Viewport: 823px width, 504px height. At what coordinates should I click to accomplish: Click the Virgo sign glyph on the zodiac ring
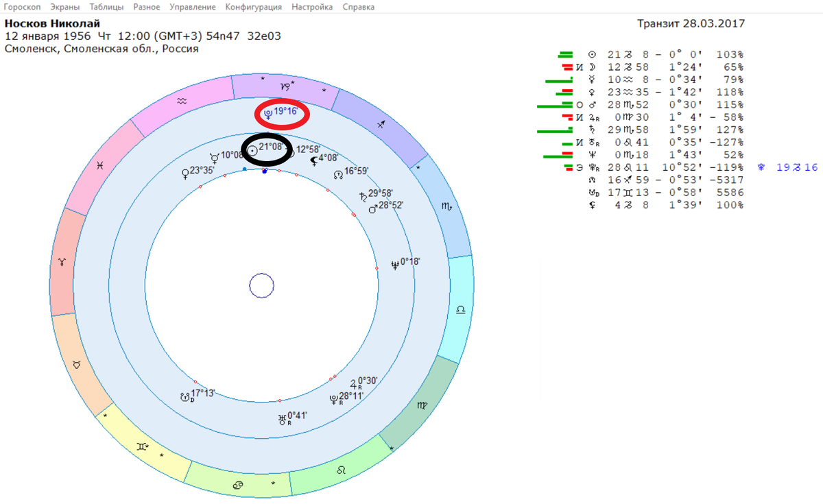pyautogui.click(x=421, y=406)
